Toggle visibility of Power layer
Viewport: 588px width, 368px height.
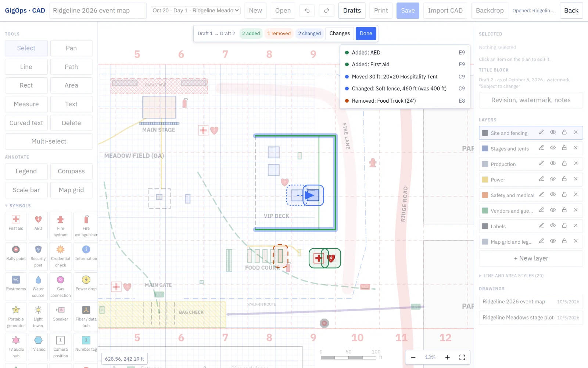553,179
